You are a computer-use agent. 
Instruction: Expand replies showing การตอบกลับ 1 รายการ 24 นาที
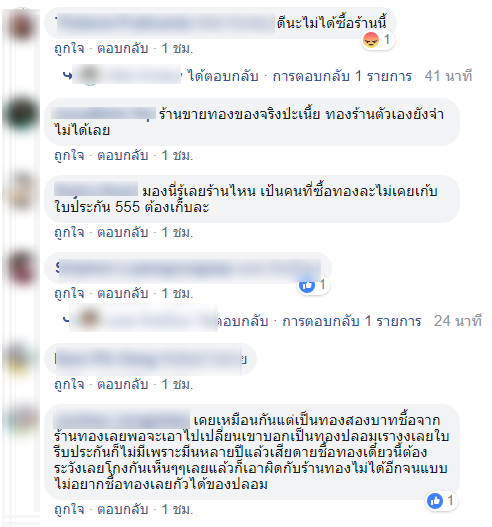352,321
